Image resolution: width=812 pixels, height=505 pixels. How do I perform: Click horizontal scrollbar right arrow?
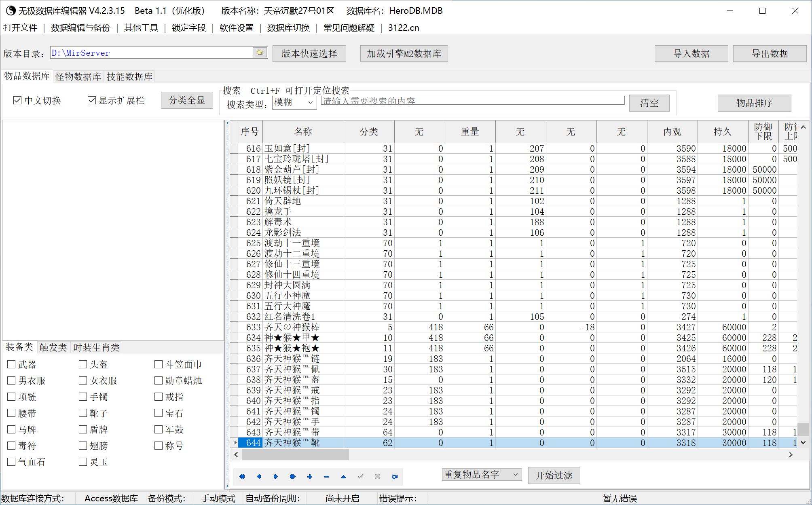coord(791,455)
